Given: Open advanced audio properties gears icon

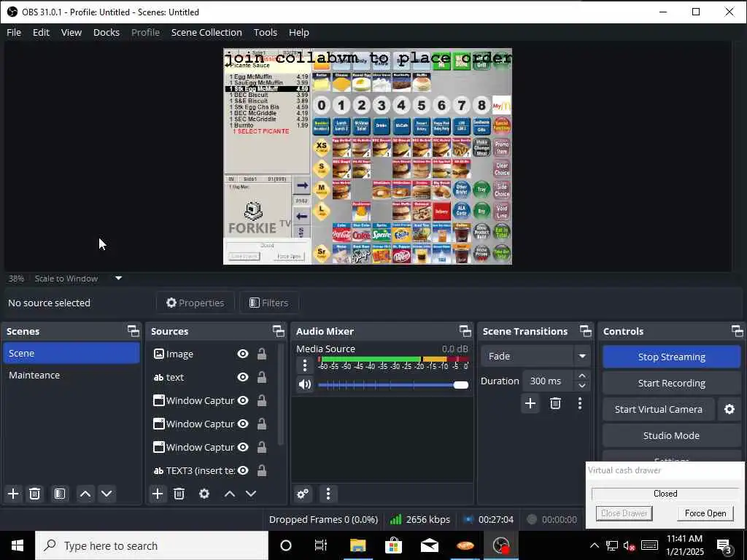Looking at the screenshot, I should (x=303, y=494).
